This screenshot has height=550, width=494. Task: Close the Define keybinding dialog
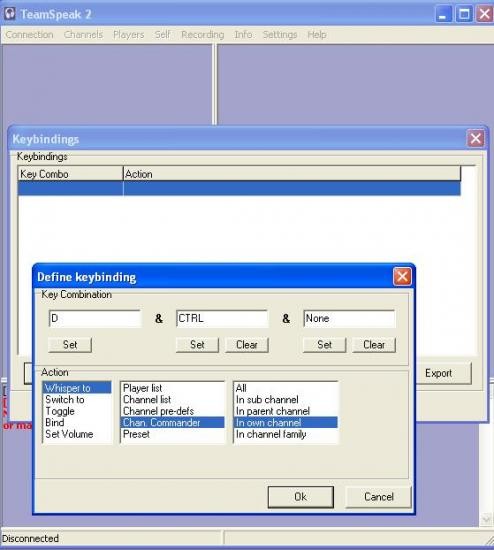402,276
